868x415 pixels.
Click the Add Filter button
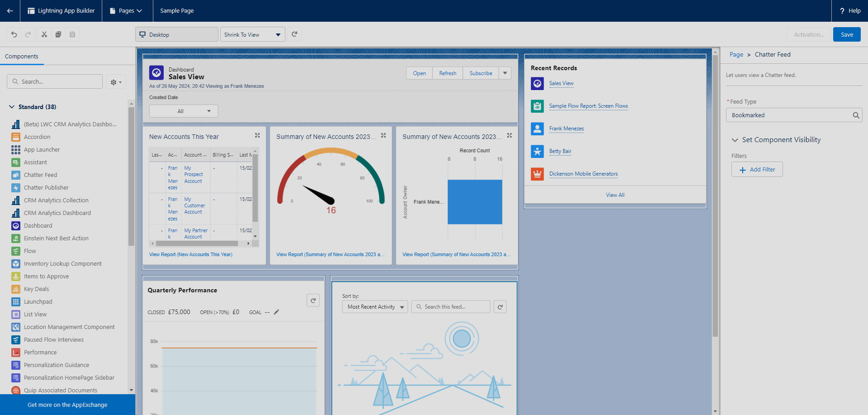(757, 170)
